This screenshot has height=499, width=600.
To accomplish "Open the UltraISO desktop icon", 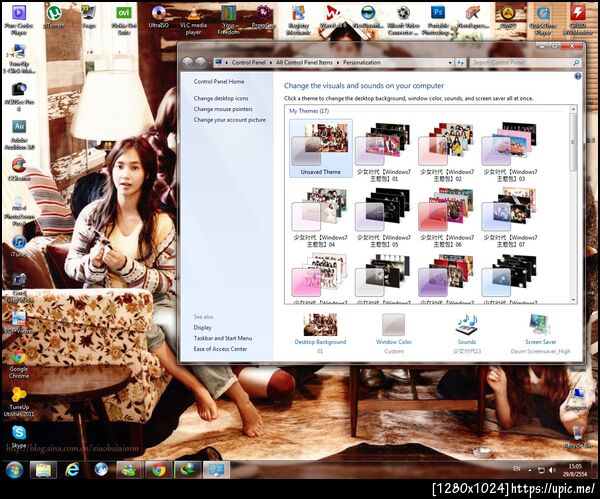I will pyautogui.click(x=158, y=18).
